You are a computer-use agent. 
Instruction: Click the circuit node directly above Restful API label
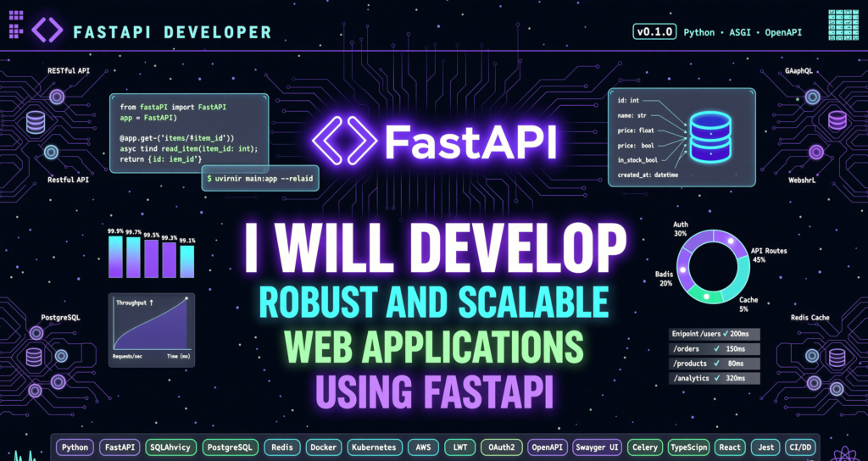pyautogui.click(x=51, y=152)
